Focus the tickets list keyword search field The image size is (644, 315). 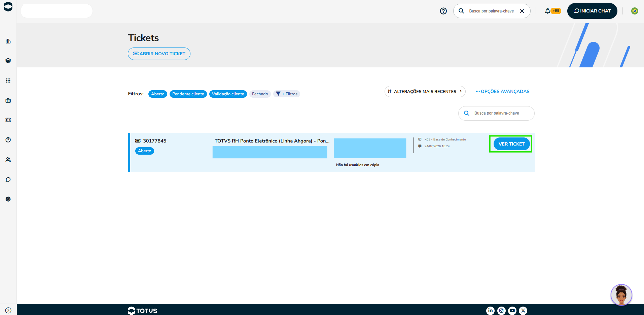tap(496, 113)
